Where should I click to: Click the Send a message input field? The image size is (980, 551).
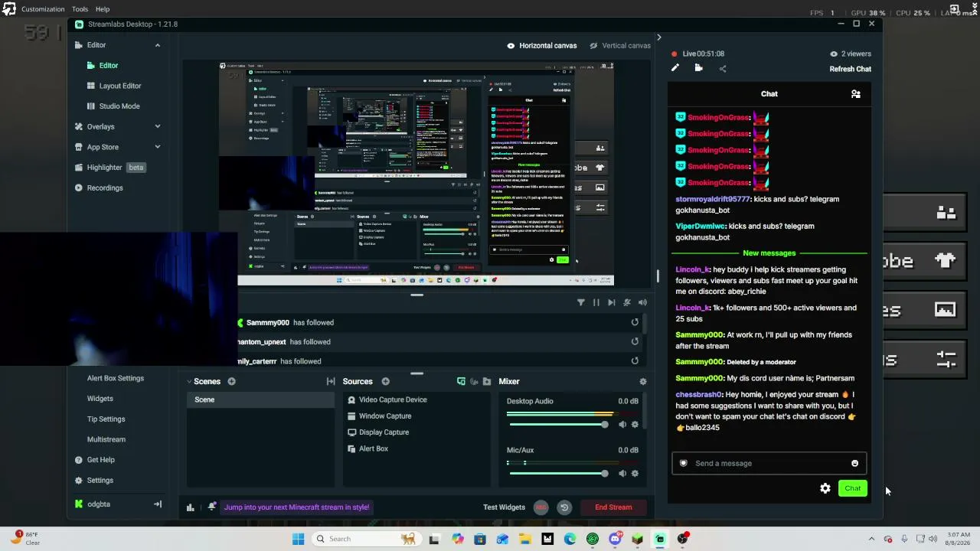pyautogui.click(x=769, y=463)
